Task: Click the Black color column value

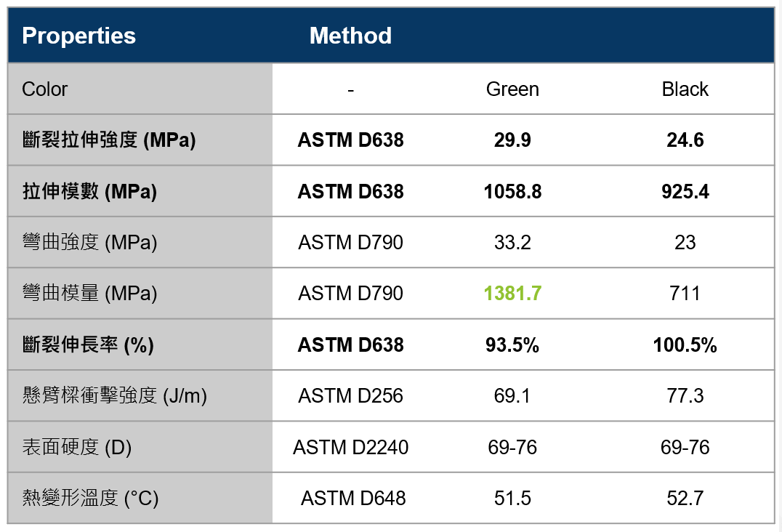Action: [685, 89]
